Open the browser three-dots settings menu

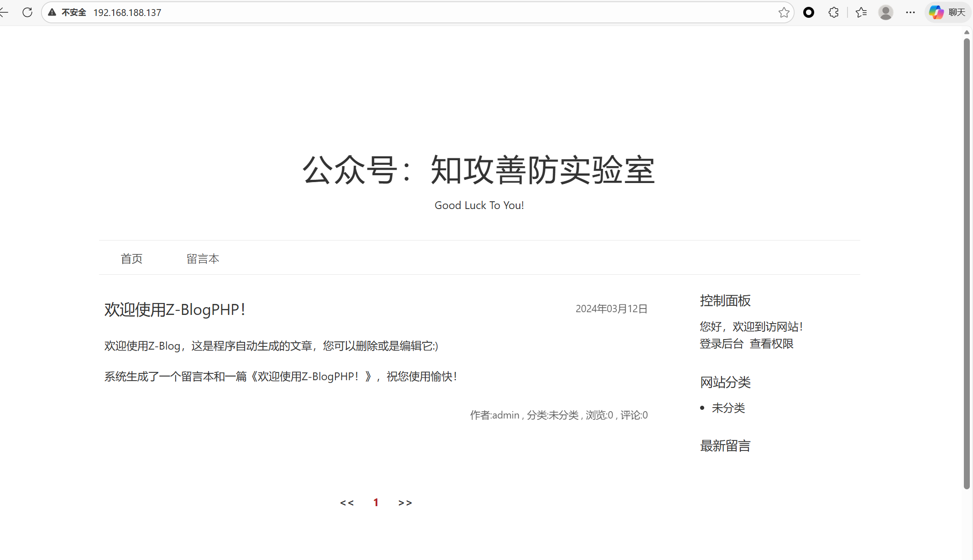910,12
